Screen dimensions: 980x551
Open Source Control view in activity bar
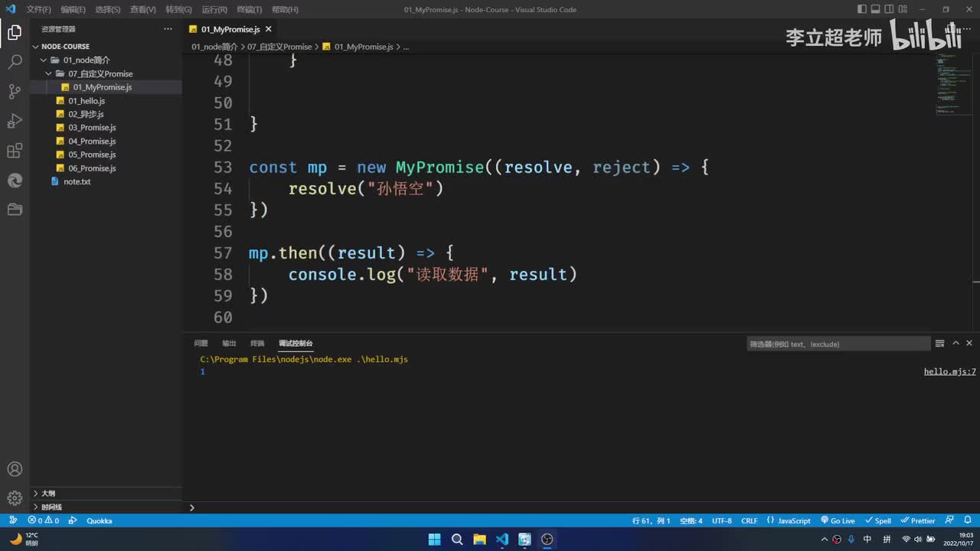pos(15,92)
